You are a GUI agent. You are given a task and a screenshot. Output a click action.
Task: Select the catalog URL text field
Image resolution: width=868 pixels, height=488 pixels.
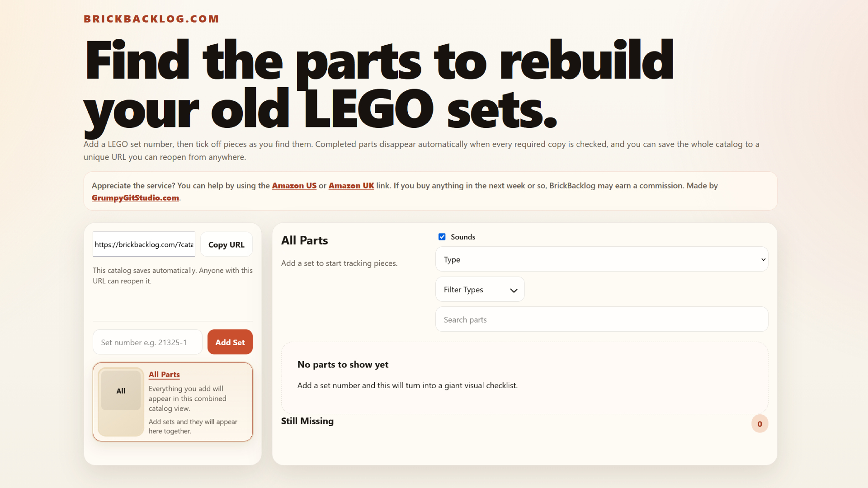(x=143, y=244)
